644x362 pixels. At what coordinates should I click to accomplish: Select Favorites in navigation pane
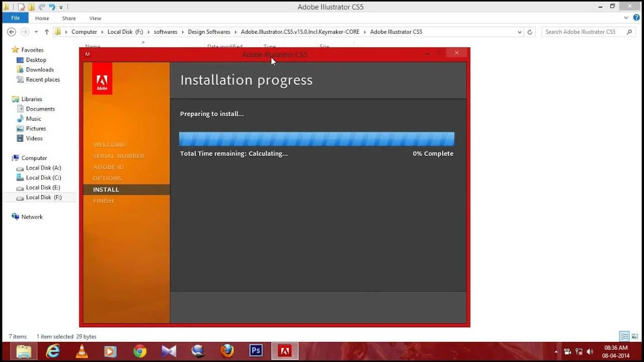coord(32,50)
